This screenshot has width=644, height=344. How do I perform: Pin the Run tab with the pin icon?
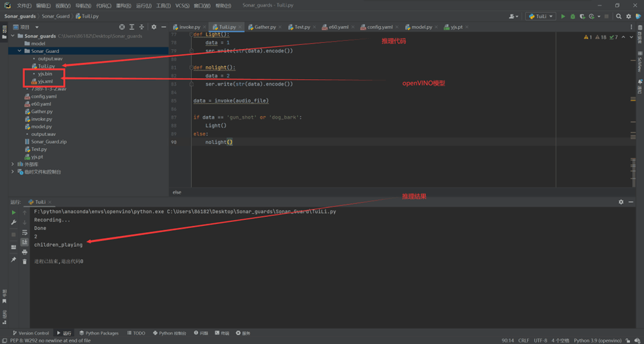[x=13, y=259]
